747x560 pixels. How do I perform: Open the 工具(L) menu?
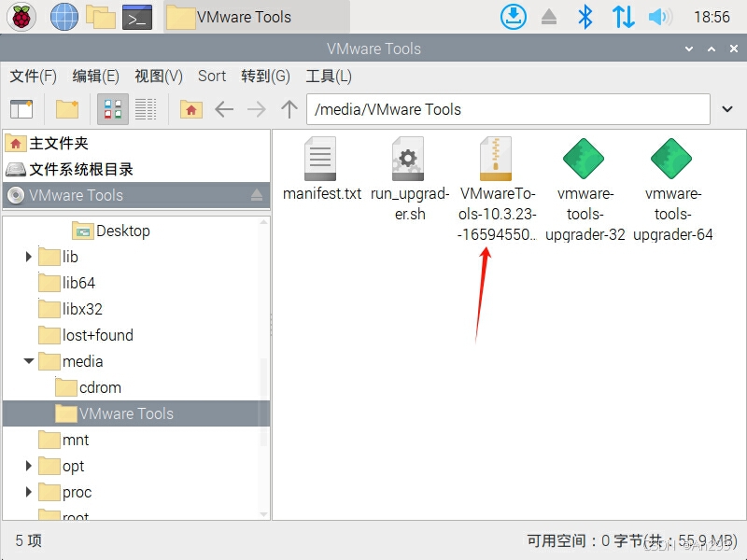point(329,77)
